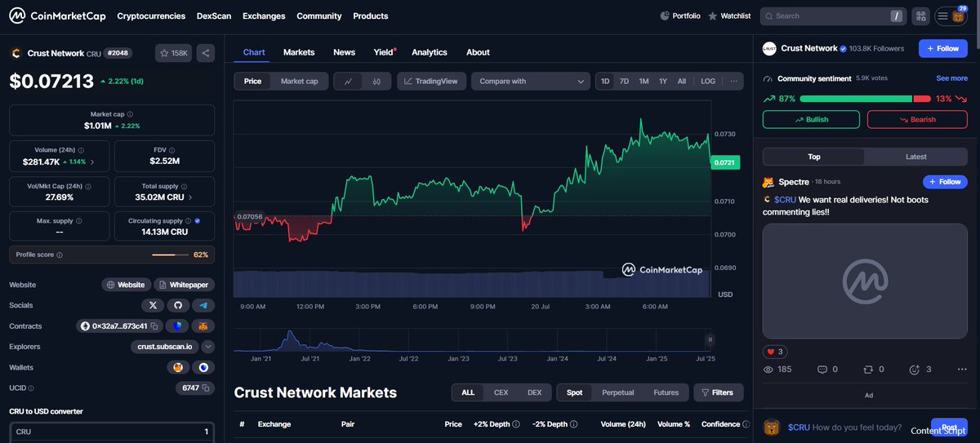The image size is (980, 443).
Task: Follow Crust Network's community profile
Action: click(x=943, y=49)
